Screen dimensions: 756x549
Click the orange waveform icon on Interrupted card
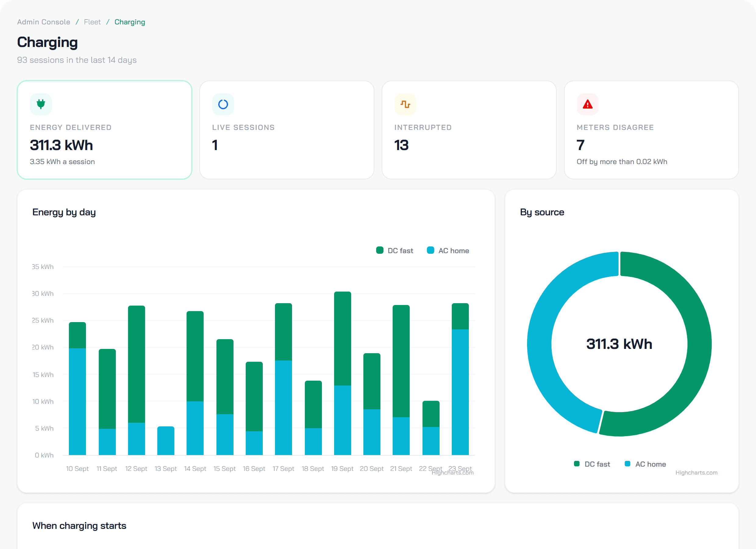point(405,104)
